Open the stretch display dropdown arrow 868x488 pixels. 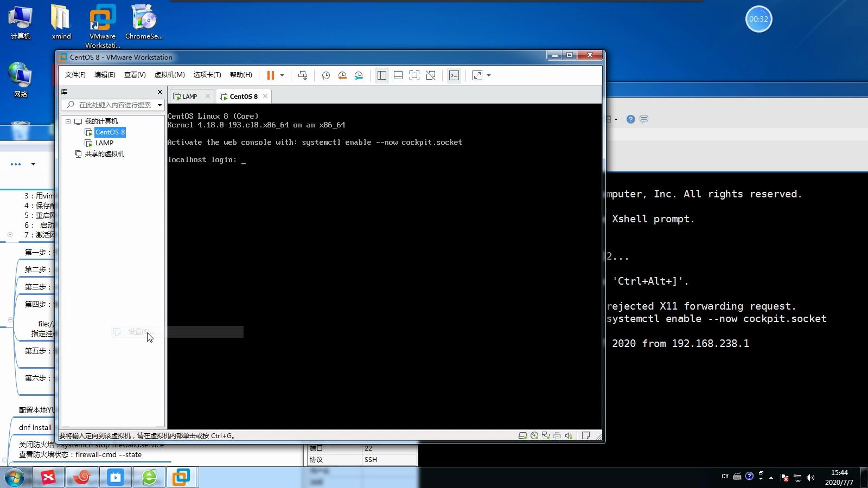tap(489, 75)
